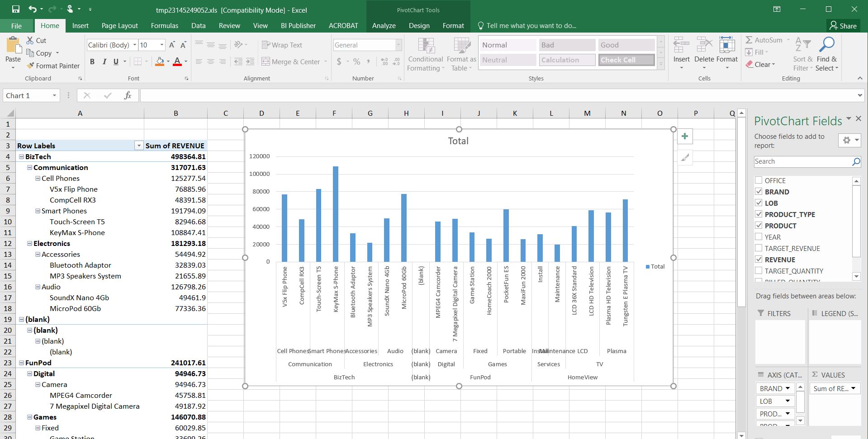Screen dimensions: 868x439
Task: Apply the Check Cell style
Action: click(626, 60)
